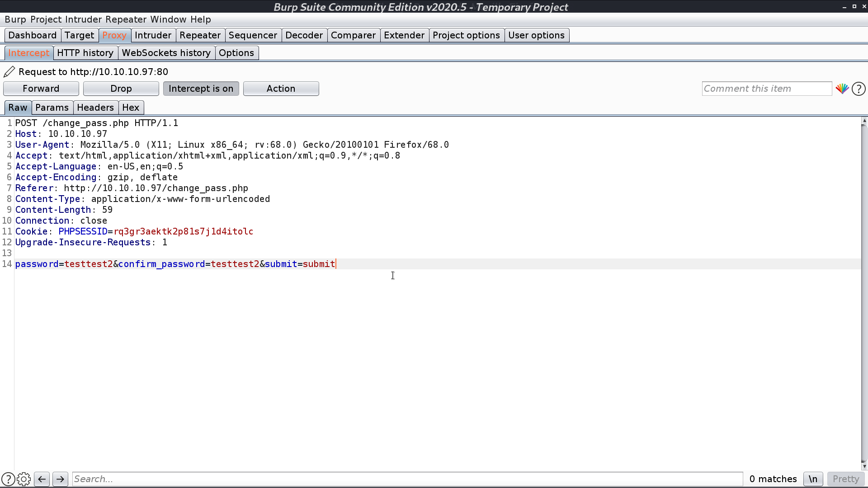This screenshot has width=868, height=488.
Task: Open the Intruder menu in menu bar
Action: (83, 19)
